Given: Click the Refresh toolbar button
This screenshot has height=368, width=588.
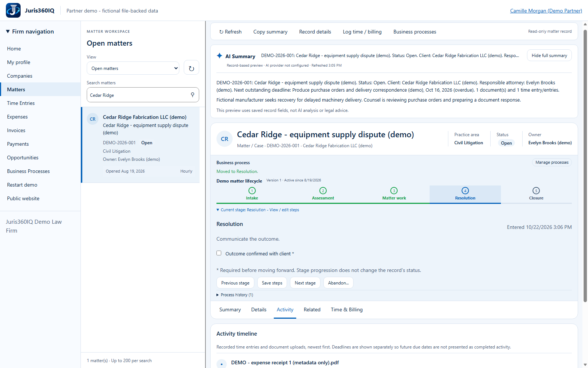Looking at the screenshot, I should tap(230, 32).
